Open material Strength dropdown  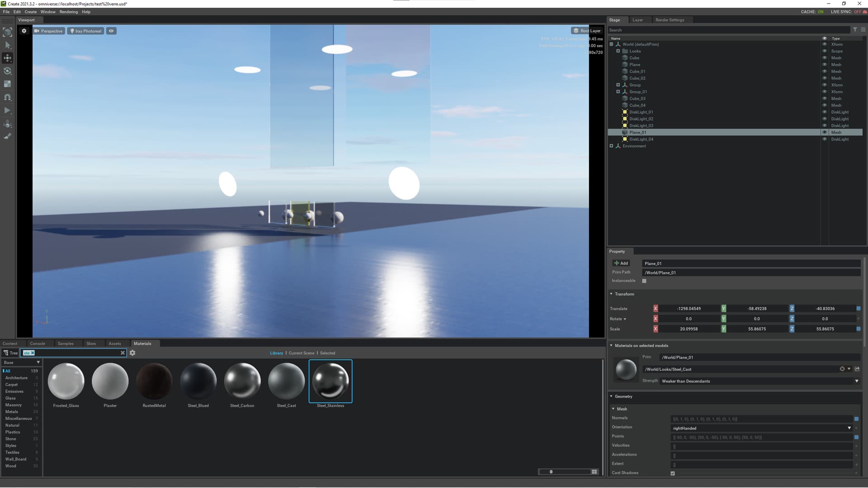pos(759,381)
